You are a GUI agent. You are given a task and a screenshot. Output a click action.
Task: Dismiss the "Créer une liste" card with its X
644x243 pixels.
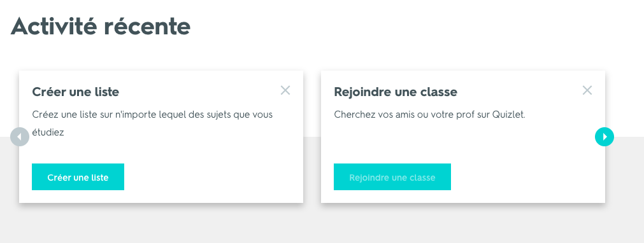tap(285, 90)
